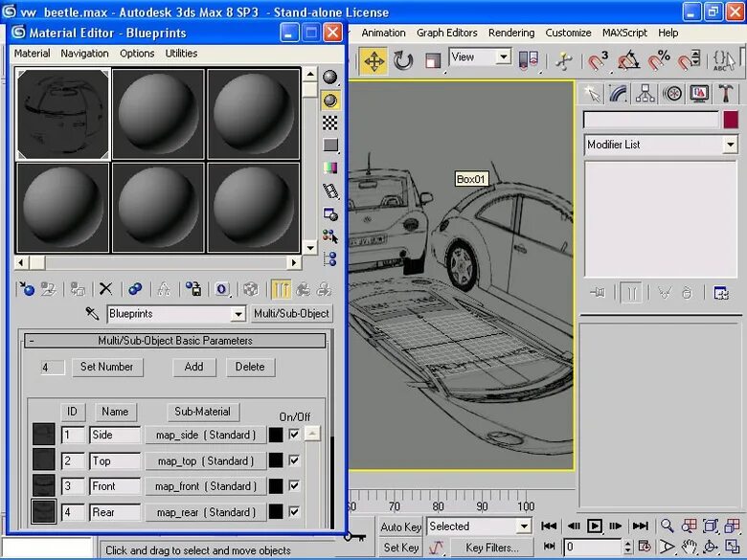This screenshot has height=560, width=747.
Task: Click the Sample UV Tiling icon
Action: (330, 145)
